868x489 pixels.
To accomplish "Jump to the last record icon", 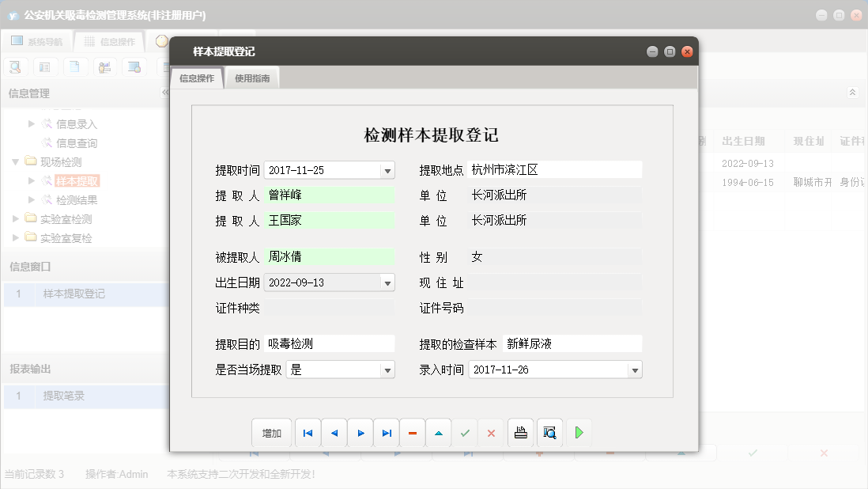I will point(387,433).
